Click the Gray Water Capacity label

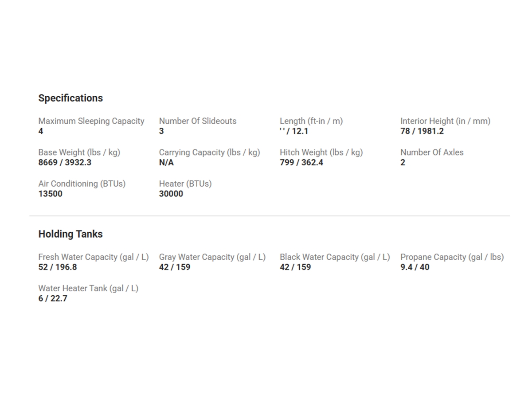point(212,257)
